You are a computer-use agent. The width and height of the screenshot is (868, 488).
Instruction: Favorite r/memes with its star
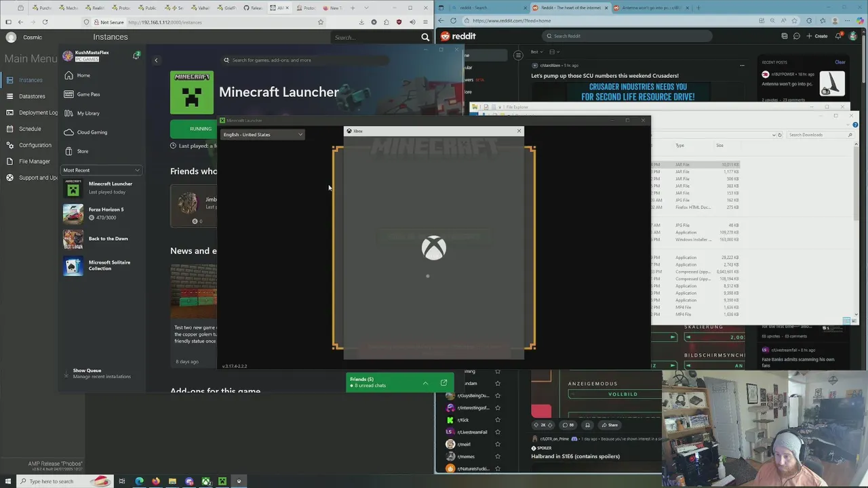pyautogui.click(x=498, y=457)
